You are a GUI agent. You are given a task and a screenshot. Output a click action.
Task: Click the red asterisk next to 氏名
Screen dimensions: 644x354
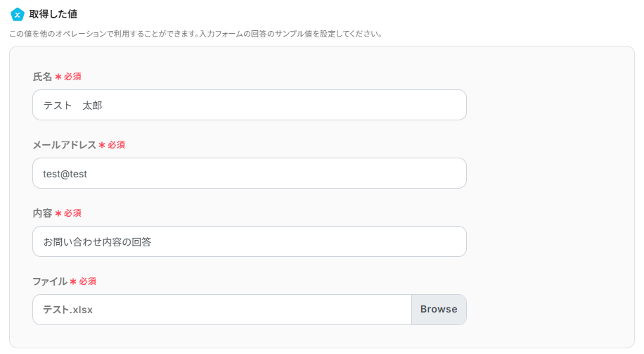[58, 77]
